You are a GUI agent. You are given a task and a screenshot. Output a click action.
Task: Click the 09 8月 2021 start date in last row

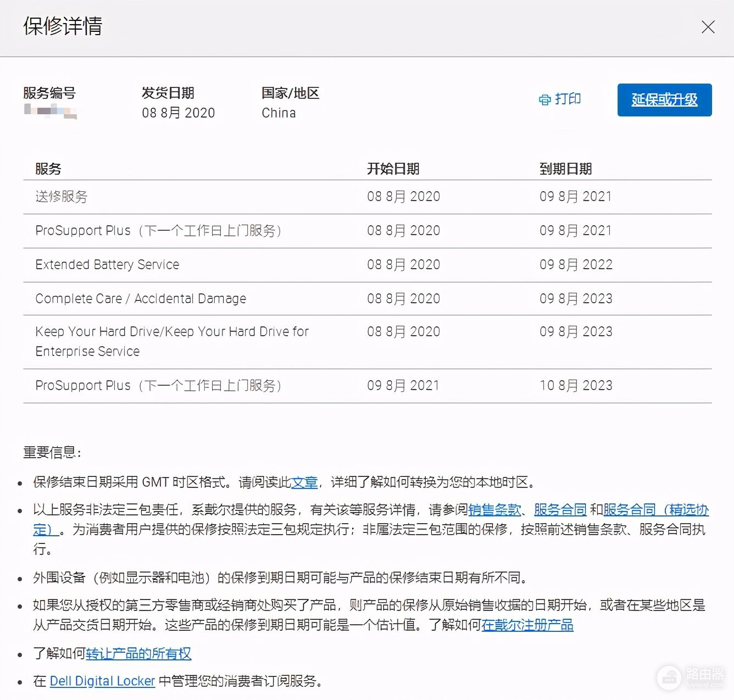pos(404,386)
